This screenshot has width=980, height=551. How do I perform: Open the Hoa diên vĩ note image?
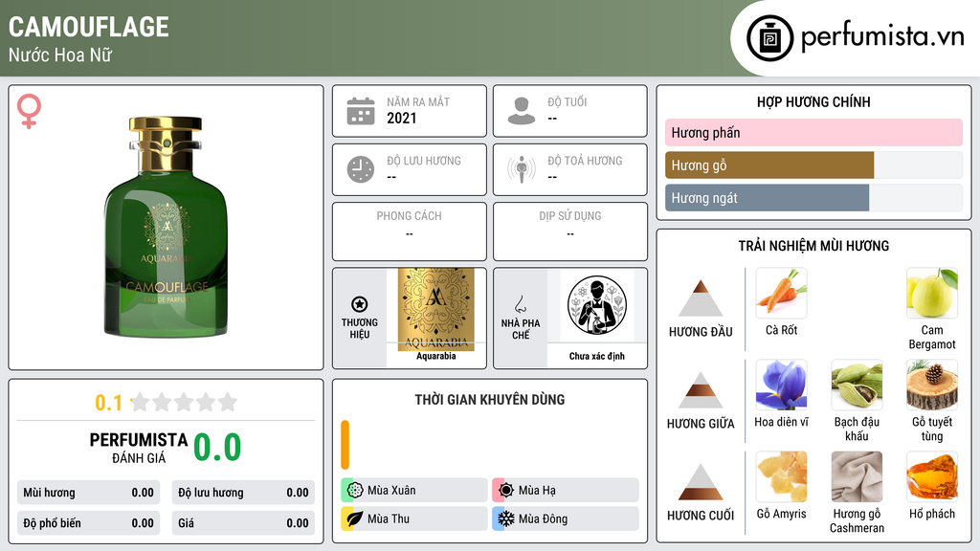[x=781, y=385]
